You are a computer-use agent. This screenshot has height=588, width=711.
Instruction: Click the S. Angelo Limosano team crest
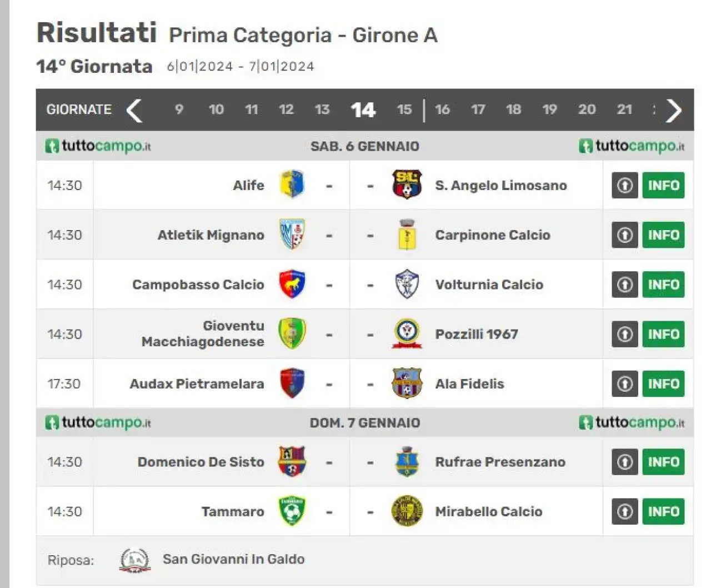[x=407, y=185]
